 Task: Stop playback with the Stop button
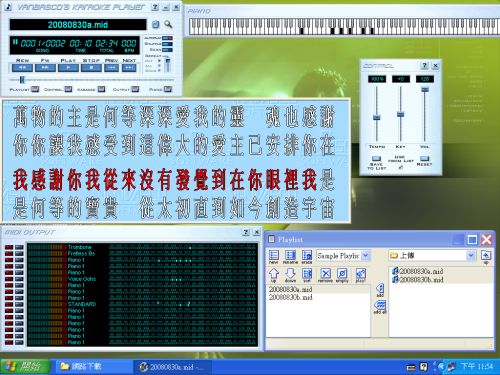[91, 68]
